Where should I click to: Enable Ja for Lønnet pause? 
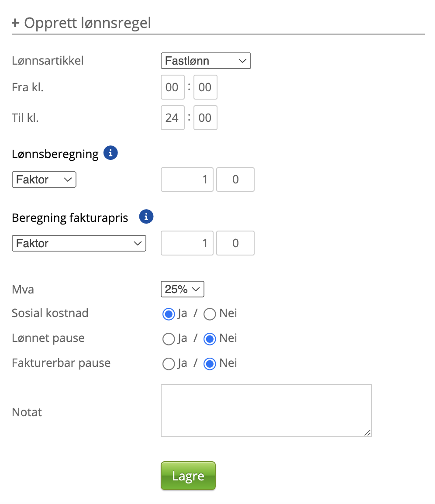[x=168, y=339]
